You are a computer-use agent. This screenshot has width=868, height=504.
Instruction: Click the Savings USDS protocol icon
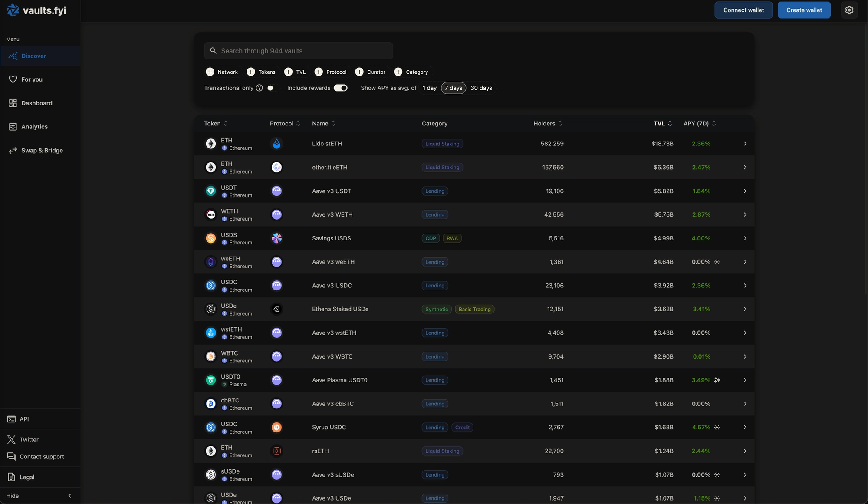276,238
